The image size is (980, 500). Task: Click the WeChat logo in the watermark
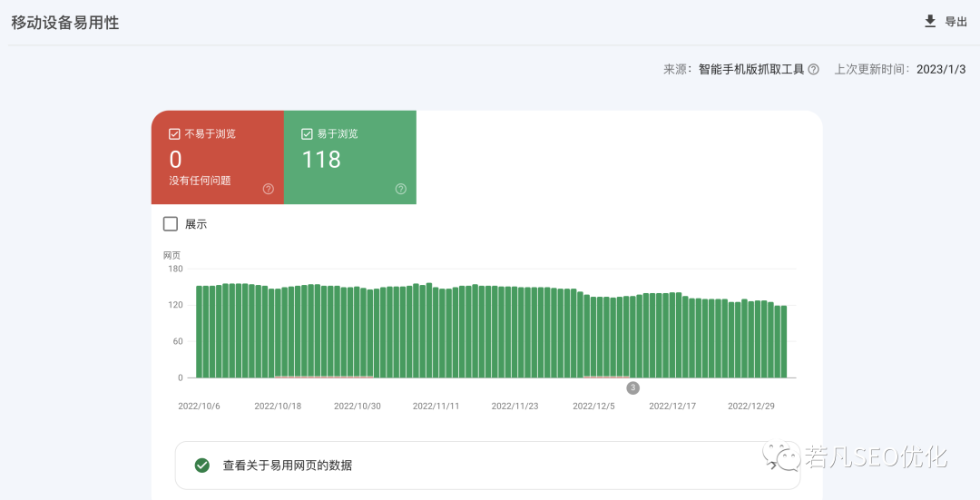click(781, 456)
